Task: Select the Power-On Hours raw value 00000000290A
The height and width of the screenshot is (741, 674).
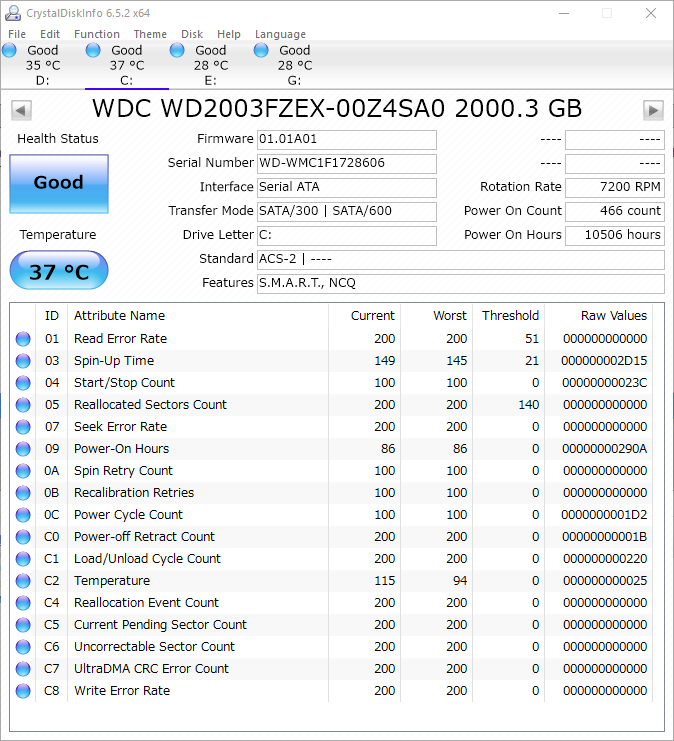Action: (x=605, y=449)
